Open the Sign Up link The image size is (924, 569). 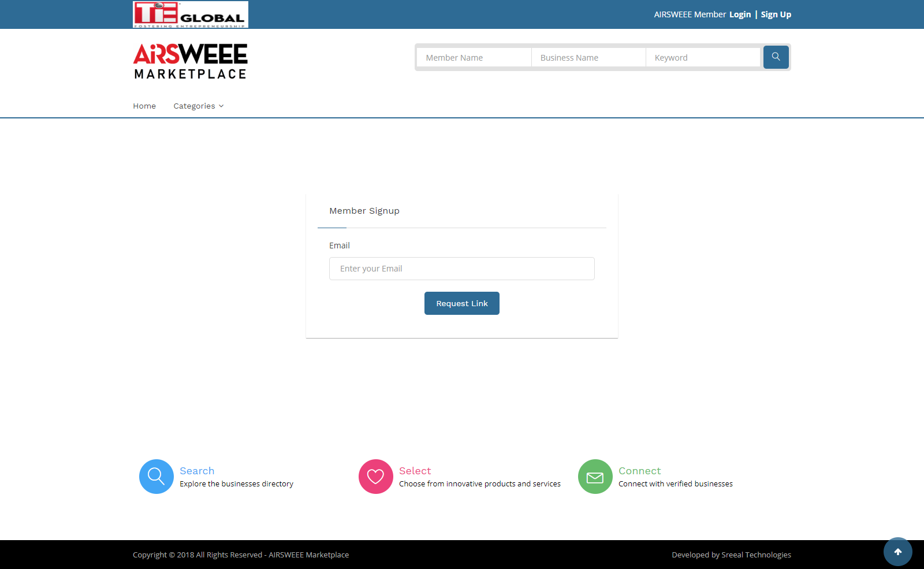pos(776,14)
